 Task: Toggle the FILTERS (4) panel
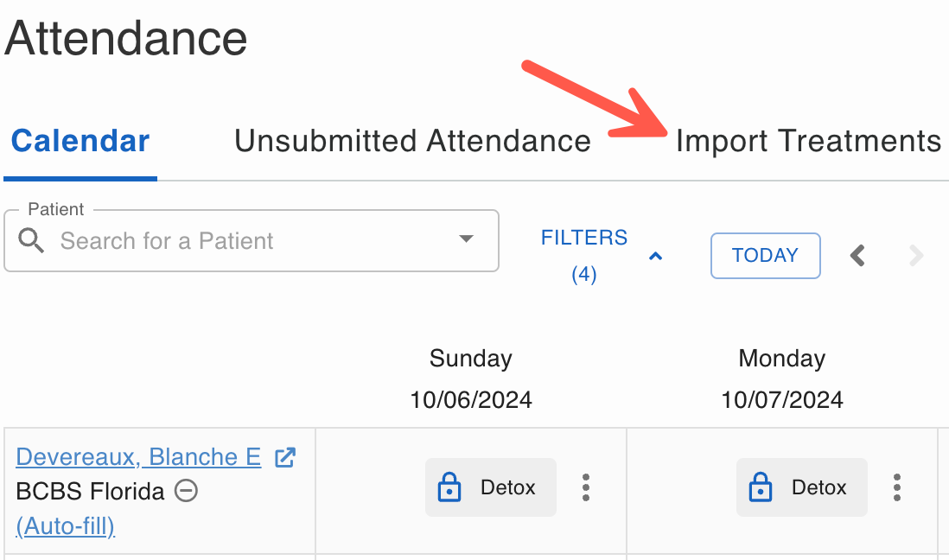pos(584,256)
